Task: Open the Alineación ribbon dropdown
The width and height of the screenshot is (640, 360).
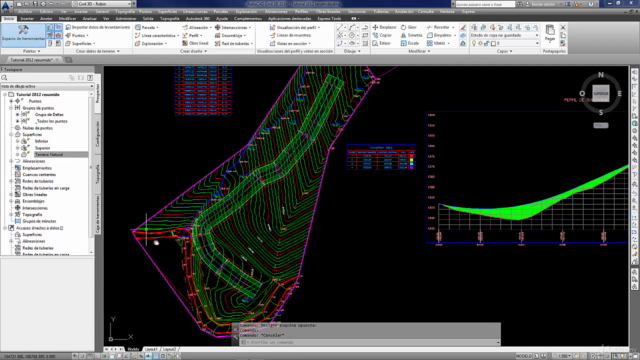Action: tap(197, 27)
